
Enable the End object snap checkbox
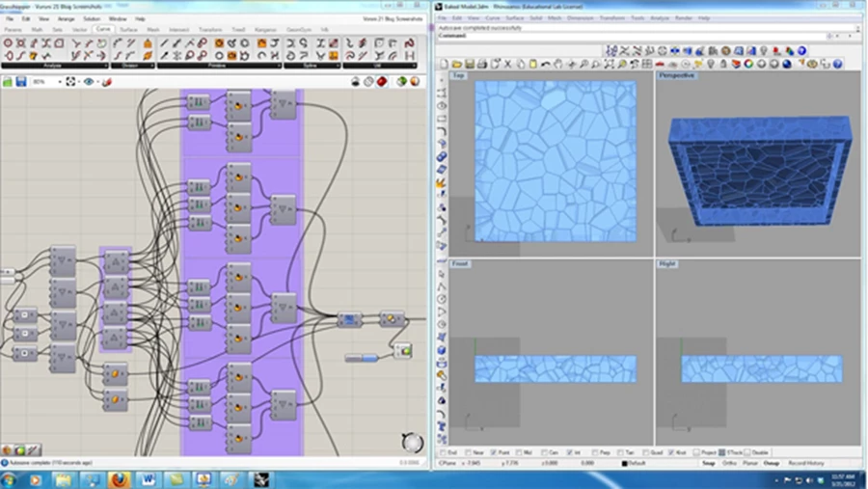pos(444,451)
